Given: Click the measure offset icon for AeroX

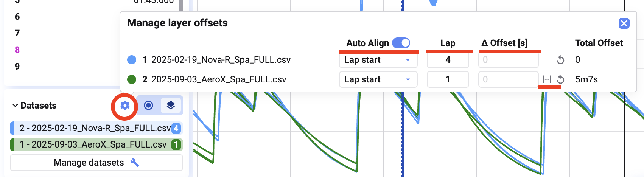Looking at the screenshot, I should click(547, 79).
